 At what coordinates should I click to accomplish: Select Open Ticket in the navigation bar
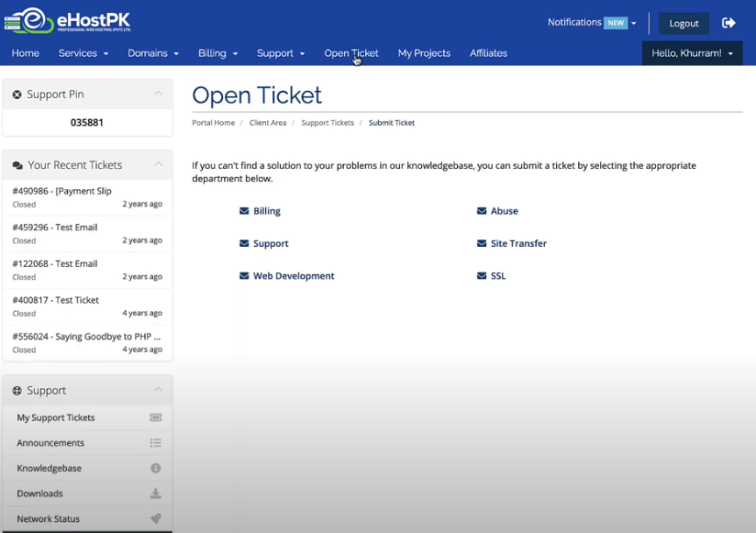[351, 53]
